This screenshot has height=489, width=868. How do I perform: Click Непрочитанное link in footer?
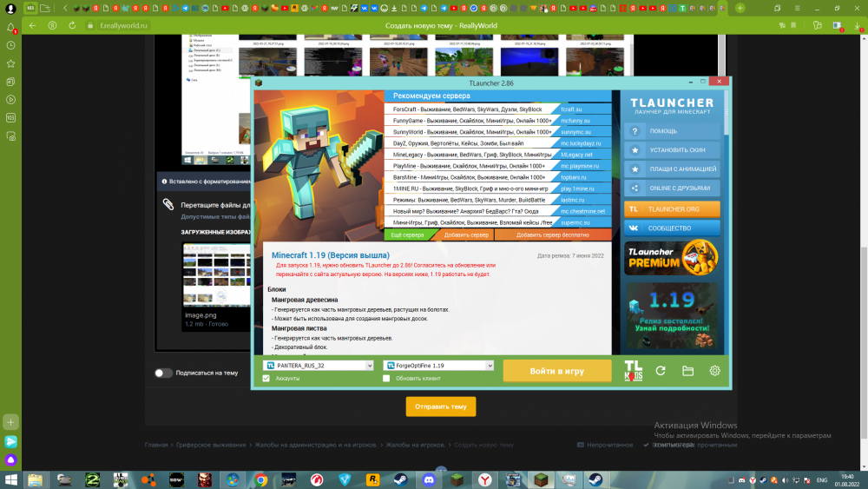click(x=605, y=445)
